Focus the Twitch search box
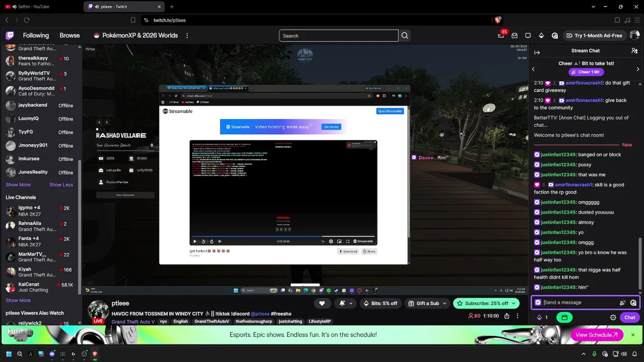Viewport: 644px width, 362px height. pos(339,36)
